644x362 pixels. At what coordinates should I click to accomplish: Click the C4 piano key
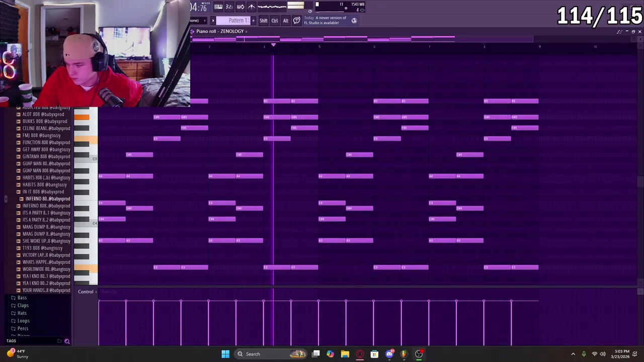click(x=86, y=224)
